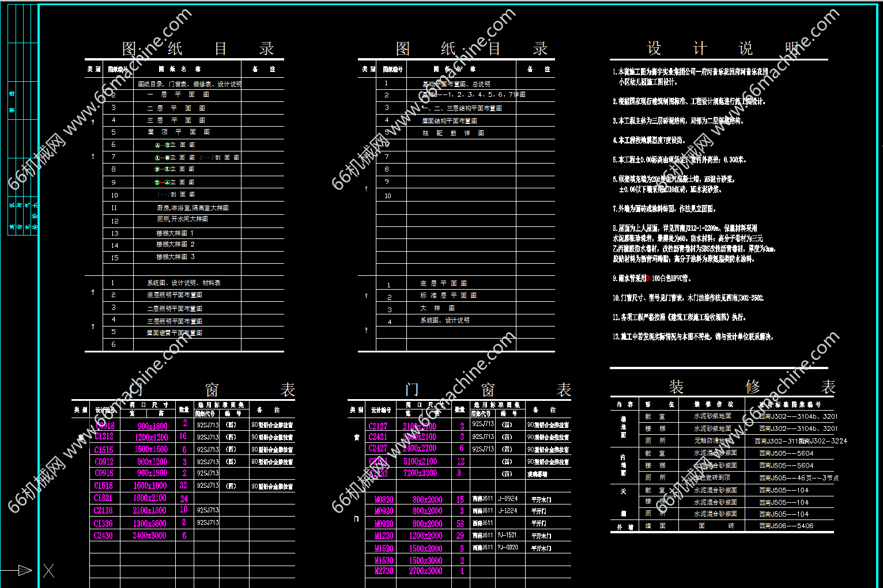The image size is (883, 588).
Task: Select the 屋顶平面图 row in drawing list
Action: coord(178,132)
